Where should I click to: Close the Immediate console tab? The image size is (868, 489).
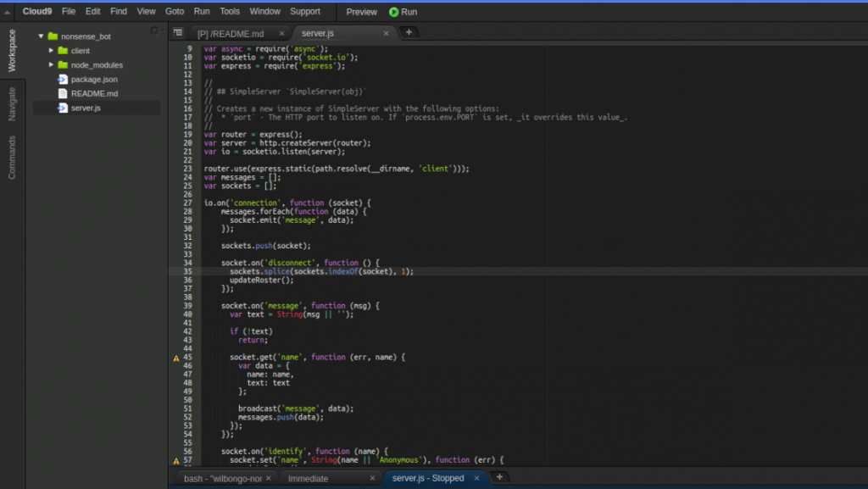pyautogui.click(x=372, y=478)
